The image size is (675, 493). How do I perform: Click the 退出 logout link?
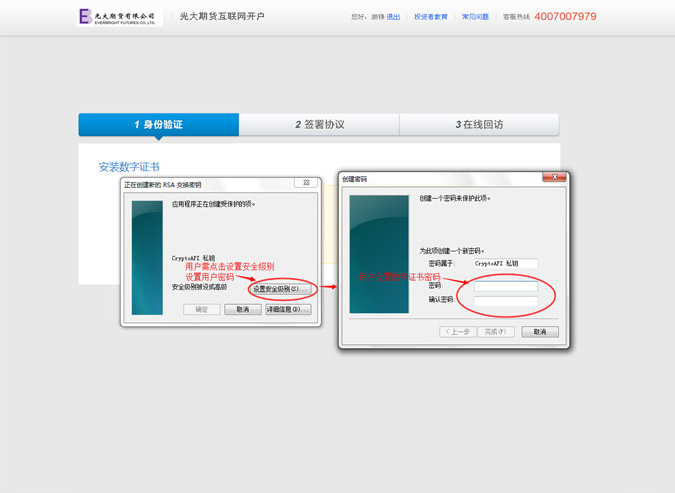click(x=393, y=17)
